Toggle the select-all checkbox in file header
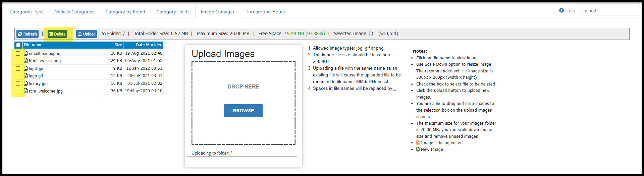 [x=18, y=45]
